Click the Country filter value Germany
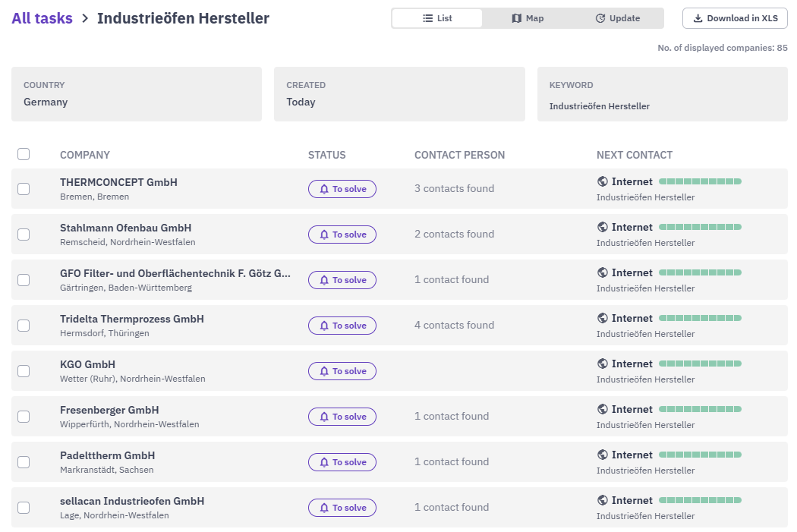 click(46, 102)
